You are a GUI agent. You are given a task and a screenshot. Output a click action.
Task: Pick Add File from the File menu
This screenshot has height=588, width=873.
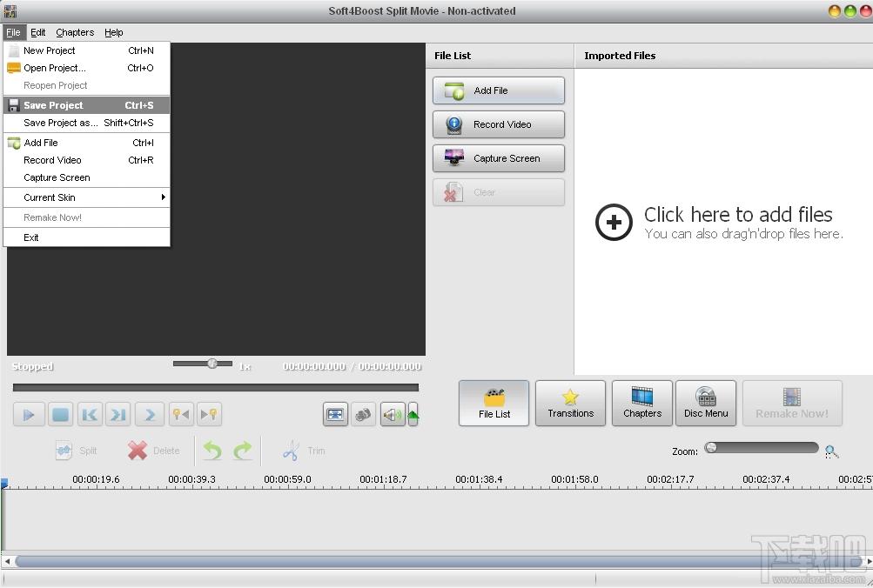click(x=87, y=143)
